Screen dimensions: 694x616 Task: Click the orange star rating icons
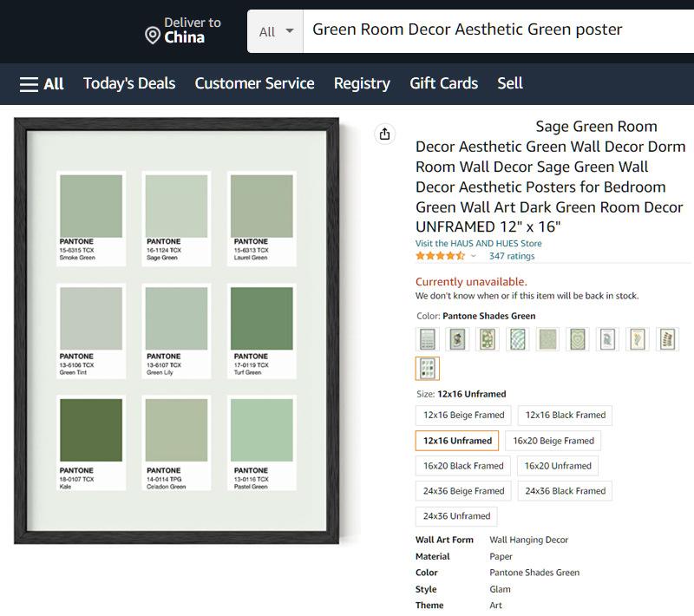[x=440, y=256]
